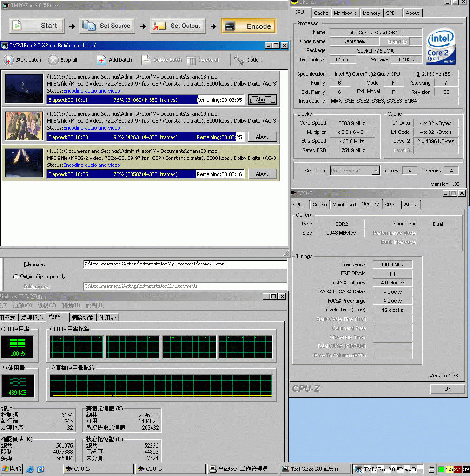470x476 pixels.
Task: Launch Internet Explorer from quick launch
Action: tap(30, 469)
